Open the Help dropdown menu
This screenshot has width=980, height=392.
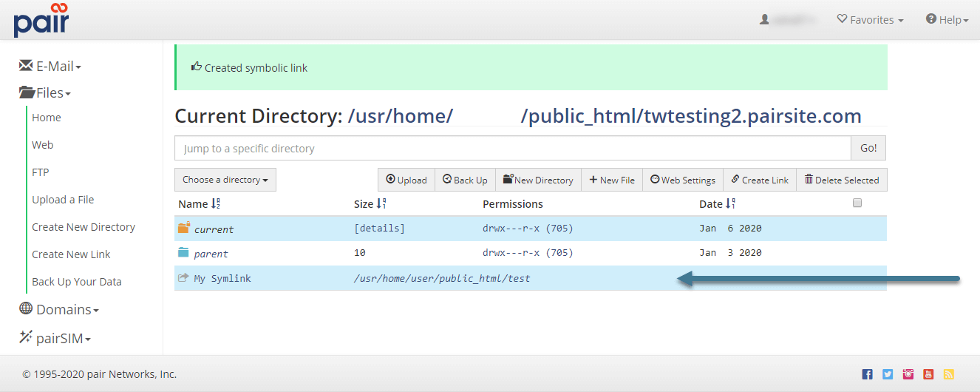947,20
